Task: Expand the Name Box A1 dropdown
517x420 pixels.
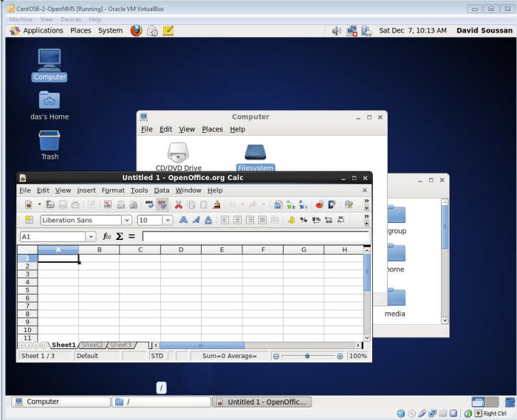Action: pyautogui.click(x=91, y=236)
